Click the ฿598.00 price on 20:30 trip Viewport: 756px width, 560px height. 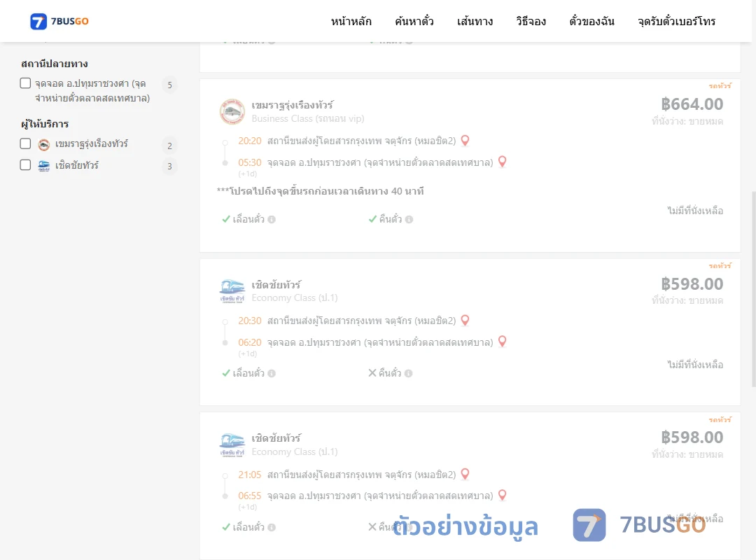(x=692, y=284)
